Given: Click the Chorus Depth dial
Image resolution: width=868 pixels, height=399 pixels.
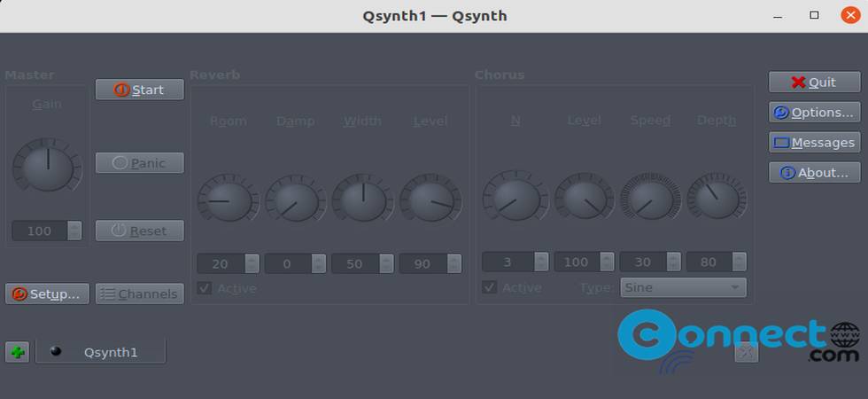Looking at the screenshot, I should (717, 196).
